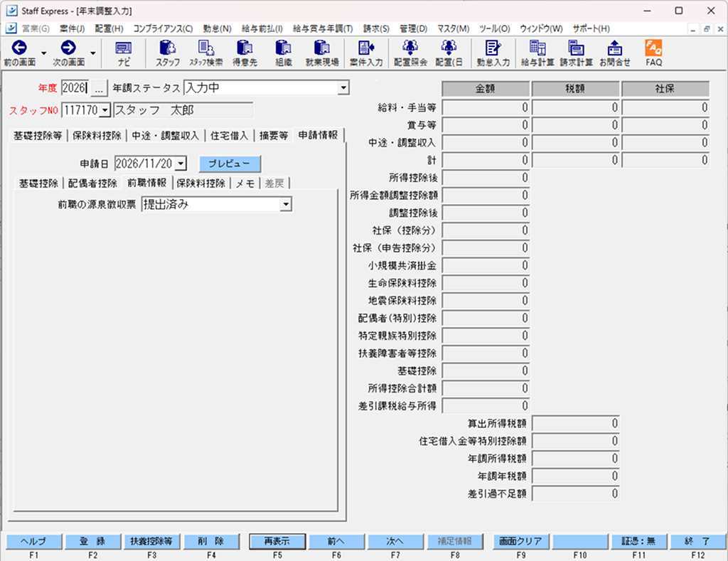The image size is (728, 561).
Task: Open the 配置(H) menu
Action: 109,28
